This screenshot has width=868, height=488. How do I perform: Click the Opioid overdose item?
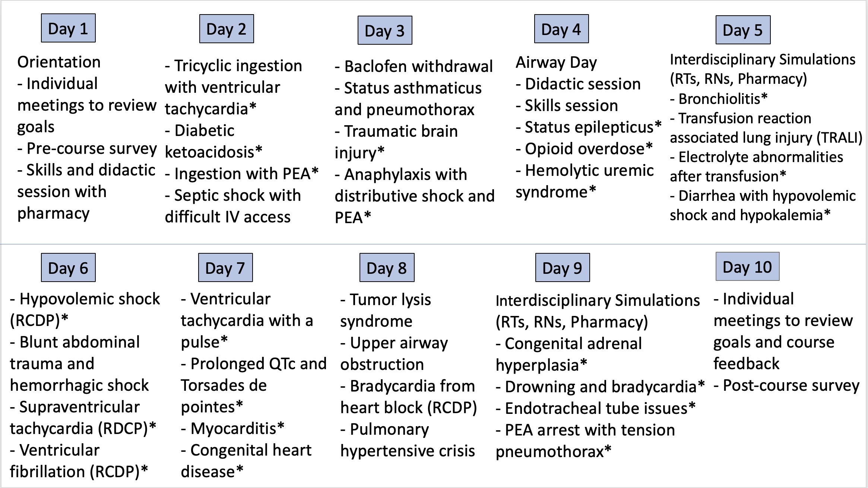pyautogui.click(x=584, y=149)
